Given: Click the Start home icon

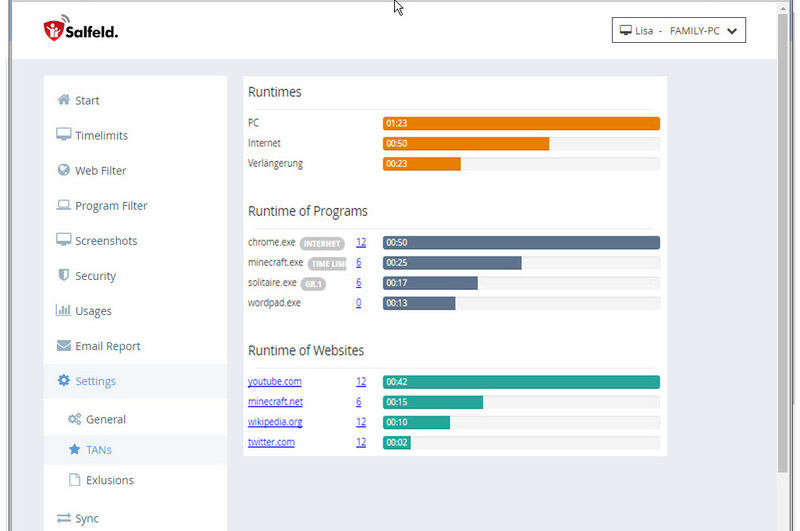Looking at the screenshot, I should 64,99.
